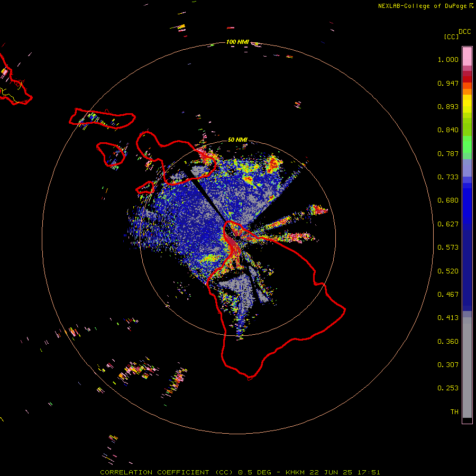Click the 0.787 colorbar value

[x=448, y=153]
